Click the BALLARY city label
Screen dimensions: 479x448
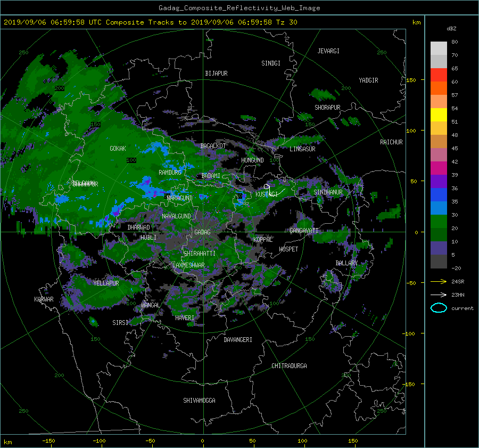point(346,263)
